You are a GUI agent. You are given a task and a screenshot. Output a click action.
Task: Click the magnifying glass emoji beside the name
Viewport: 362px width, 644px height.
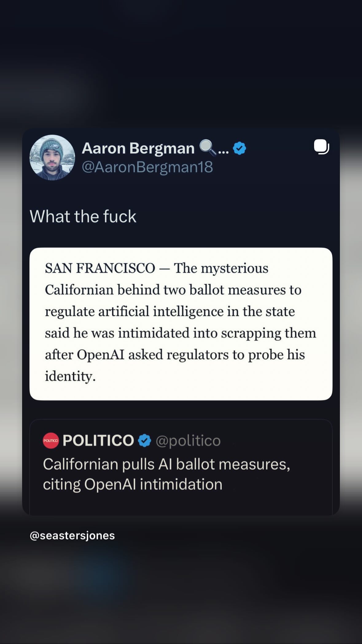208,148
